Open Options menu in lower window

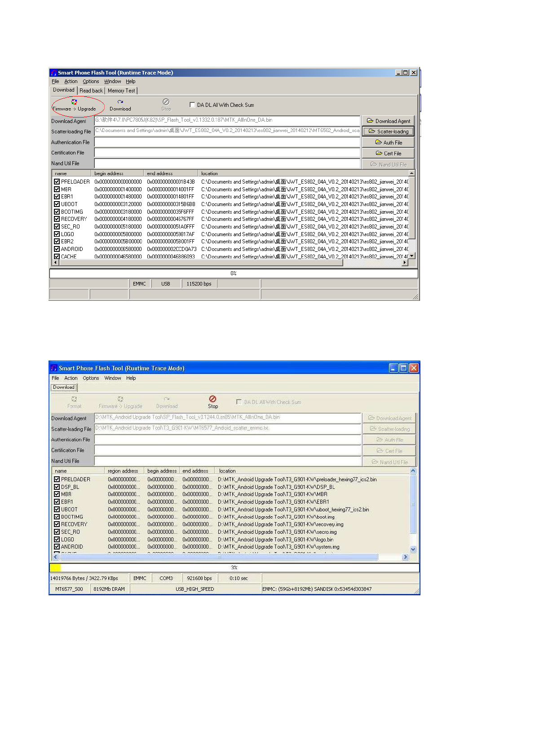91,378
